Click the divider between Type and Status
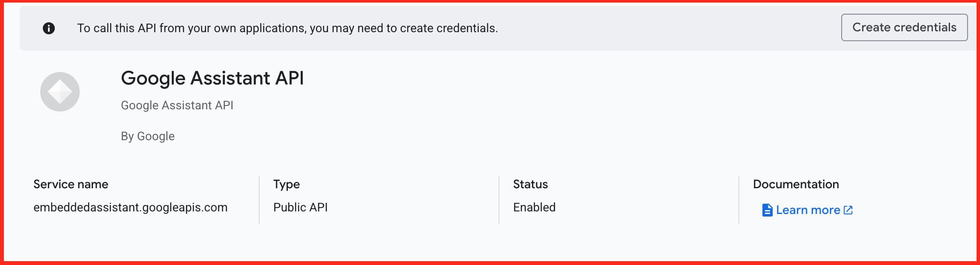The height and width of the screenshot is (265, 980). pos(499,199)
